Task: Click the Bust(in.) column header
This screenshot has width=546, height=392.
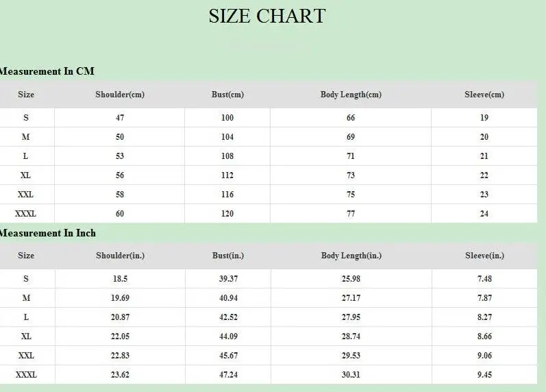Action: (228, 256)
